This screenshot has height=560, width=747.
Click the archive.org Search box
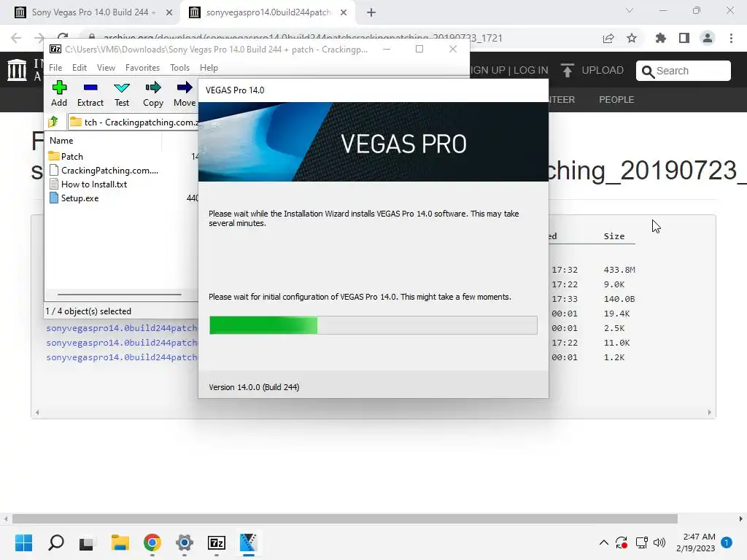coord(683,71)
